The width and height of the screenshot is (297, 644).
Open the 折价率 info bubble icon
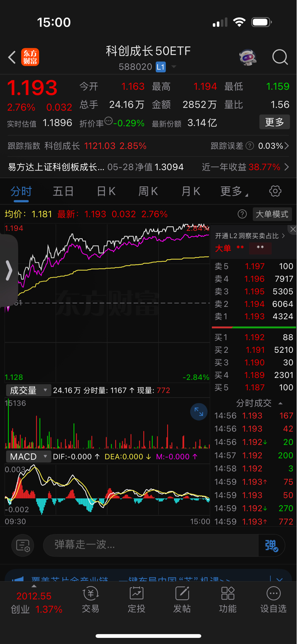109,121
